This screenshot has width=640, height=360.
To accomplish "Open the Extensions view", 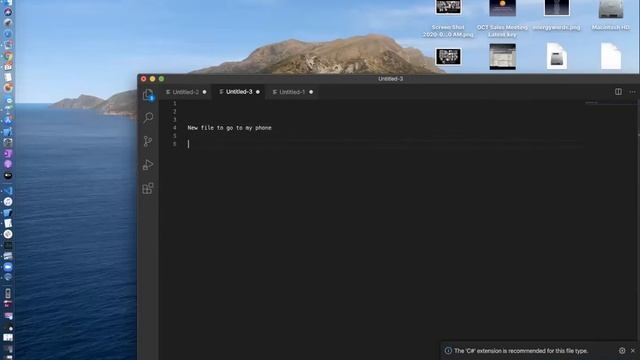I will pos(148,188).
